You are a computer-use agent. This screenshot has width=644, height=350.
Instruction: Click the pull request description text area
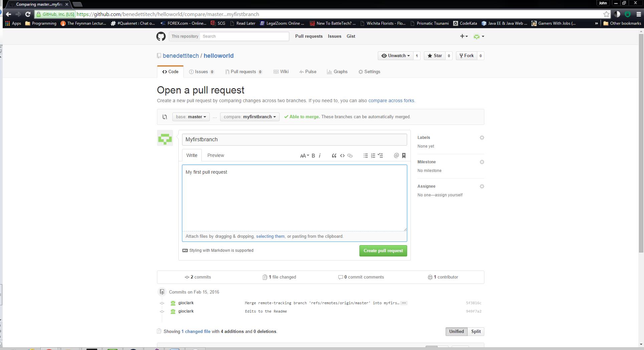pos(294,198)
